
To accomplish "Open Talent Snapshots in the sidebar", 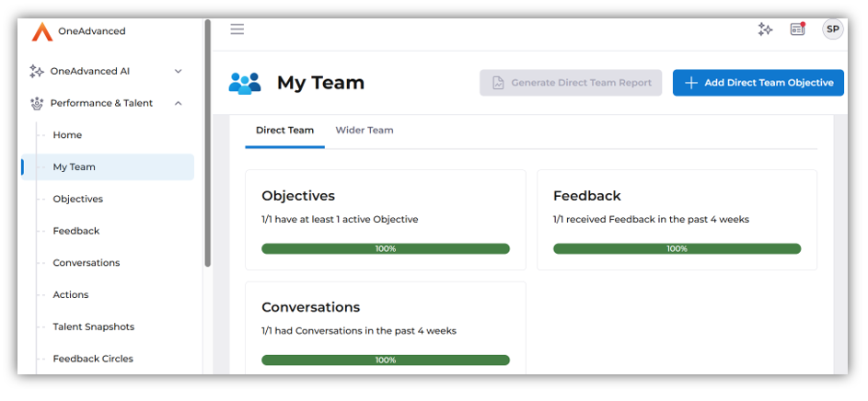I will 93,327.
